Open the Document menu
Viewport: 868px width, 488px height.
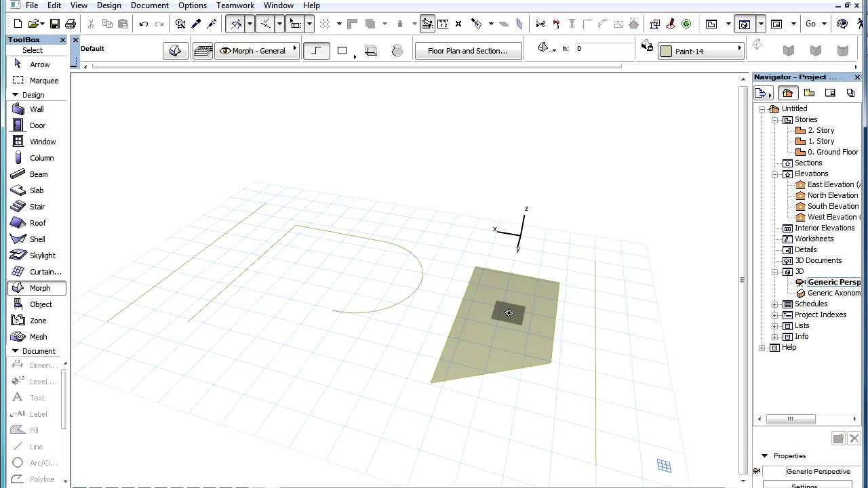point(150,5)
